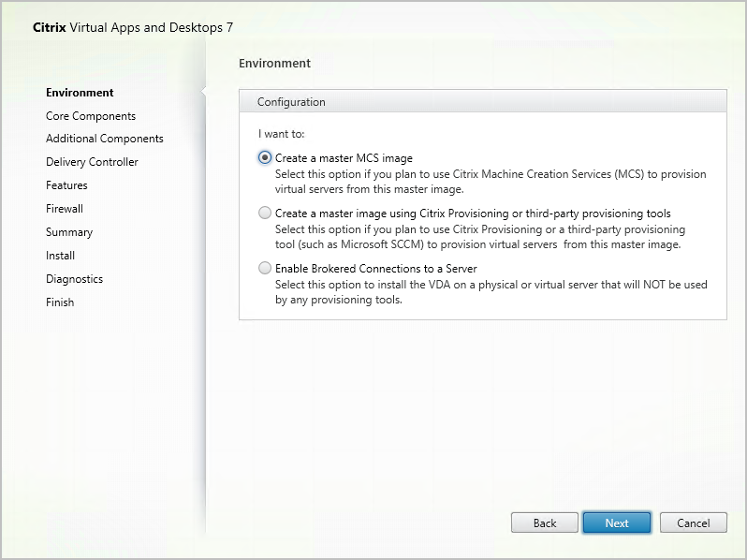Enable Brokered Connections to a Server option

pos(265,269)
